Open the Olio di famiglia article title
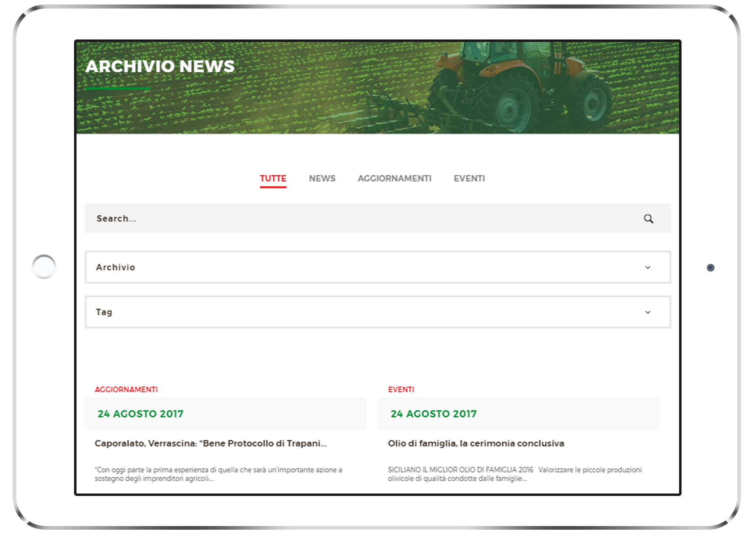Viewport: 756px width, 535px height. click(x=476, y=444)
